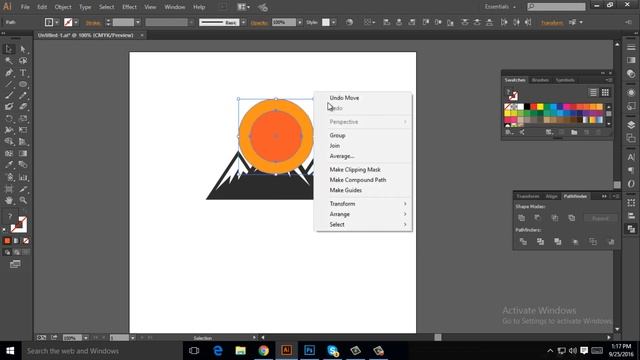This screenshot has width=640, height=360.
Task: Click the Minus Front shape mode icon
Action: [x=538, y=218]
